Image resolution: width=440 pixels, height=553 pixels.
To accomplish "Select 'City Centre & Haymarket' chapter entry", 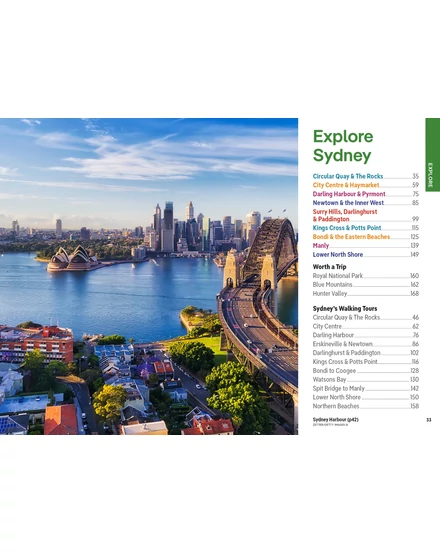I will click(366, 185).
